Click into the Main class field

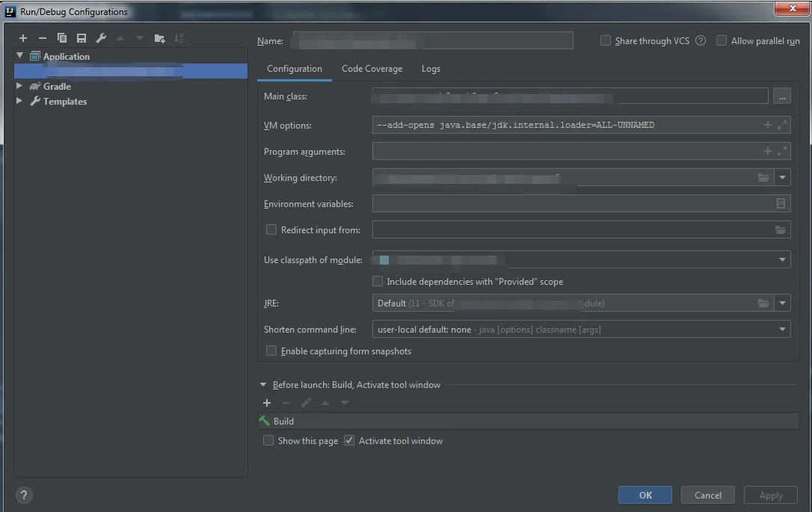570,96
